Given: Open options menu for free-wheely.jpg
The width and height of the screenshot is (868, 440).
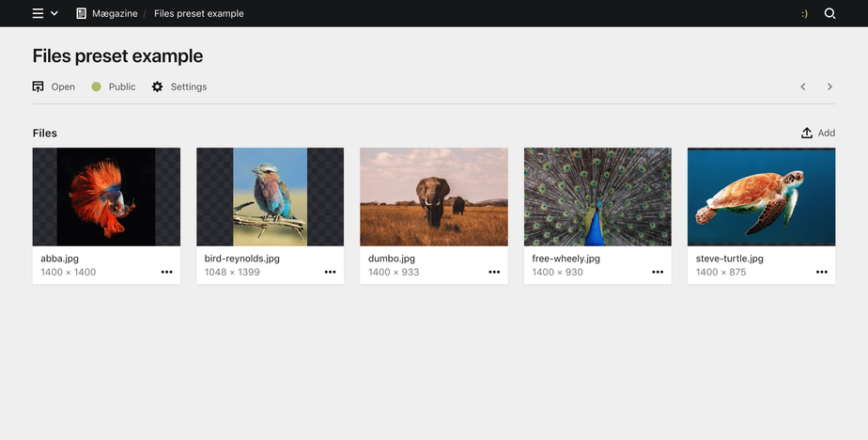Looking at the screenshot, I should [658, 272].
